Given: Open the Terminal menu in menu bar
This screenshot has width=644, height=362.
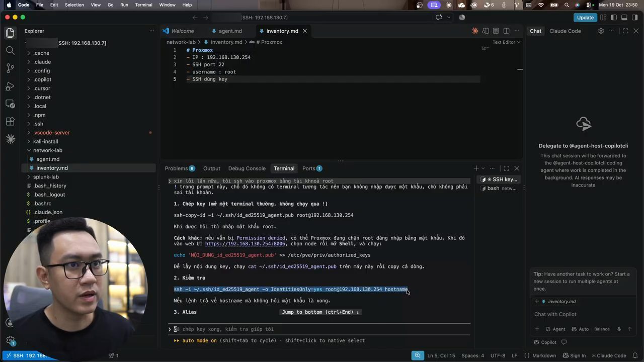Looking at the screenshot, I should pos(143,5).
